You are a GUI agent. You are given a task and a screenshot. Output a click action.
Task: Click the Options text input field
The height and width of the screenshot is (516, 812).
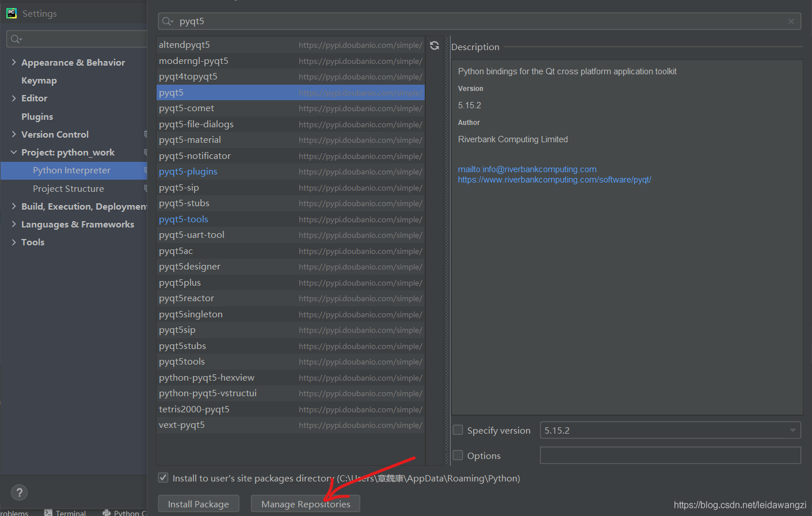coord(670,456)
